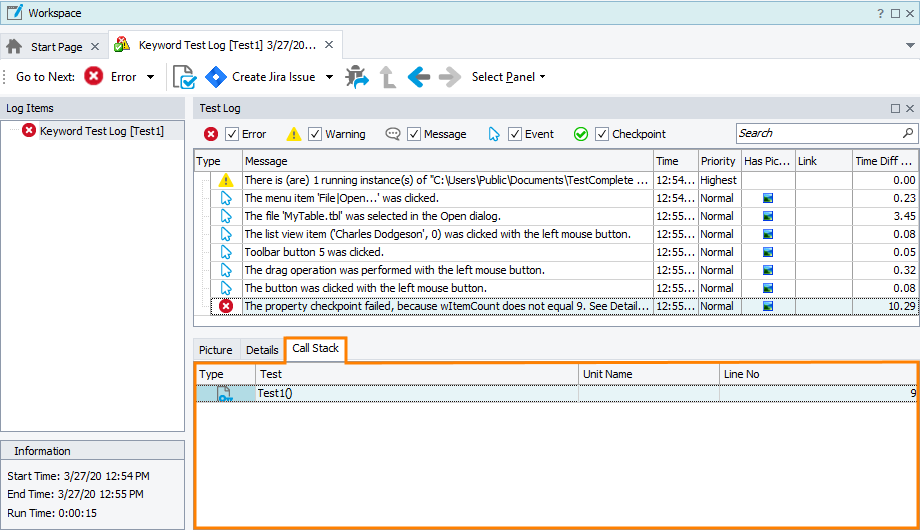Switch to the Picture tab
Screen dimensions: 921x531
tap(215, 350)
